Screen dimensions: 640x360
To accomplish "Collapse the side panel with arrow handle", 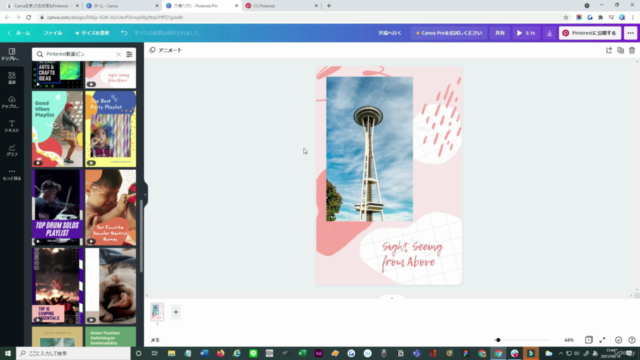I will [145, 194].
